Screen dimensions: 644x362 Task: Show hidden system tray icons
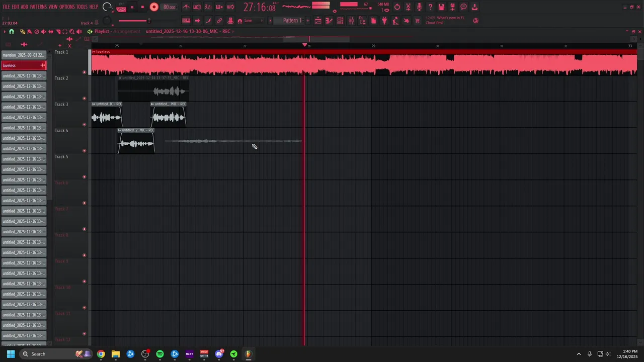(579, 354)
